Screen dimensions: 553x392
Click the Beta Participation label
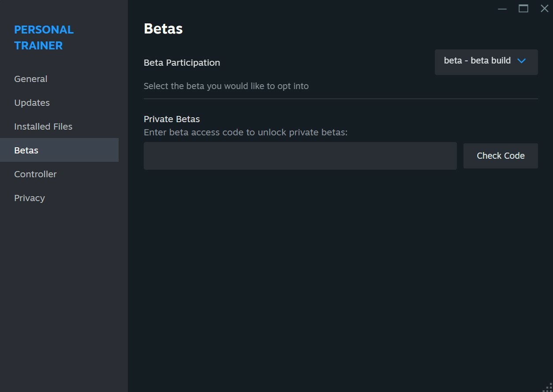point(182,63)
